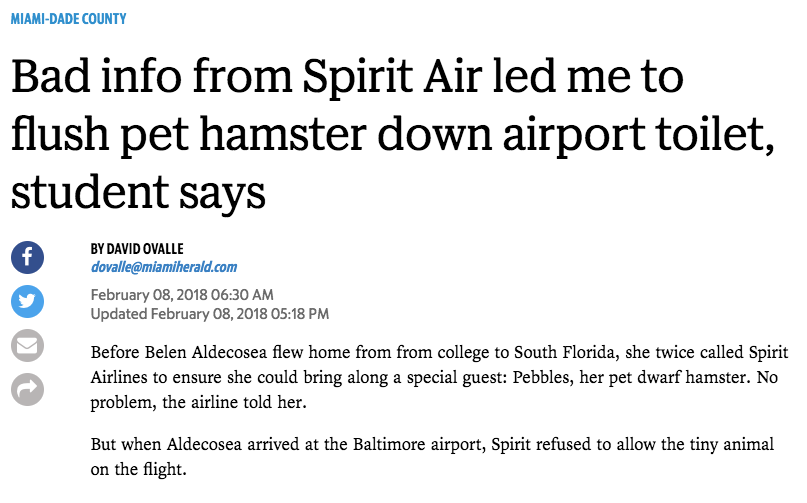This screenshot has width=807, height=503.
Task: Share the article on Twitter
Action: coord(27,301)
